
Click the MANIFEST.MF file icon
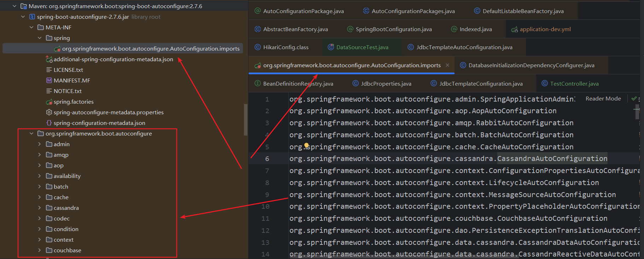click(x=49, y=80)
